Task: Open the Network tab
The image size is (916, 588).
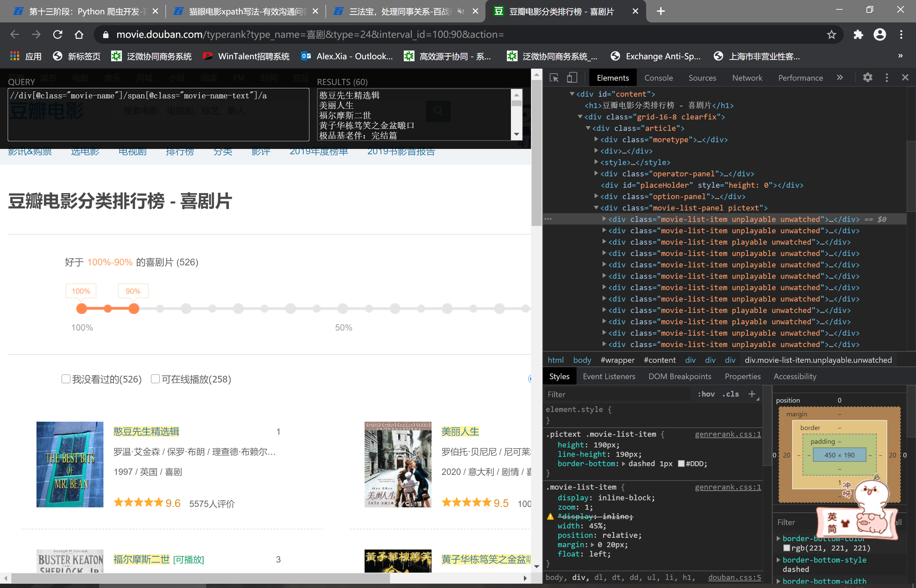Action: [747, 78]
